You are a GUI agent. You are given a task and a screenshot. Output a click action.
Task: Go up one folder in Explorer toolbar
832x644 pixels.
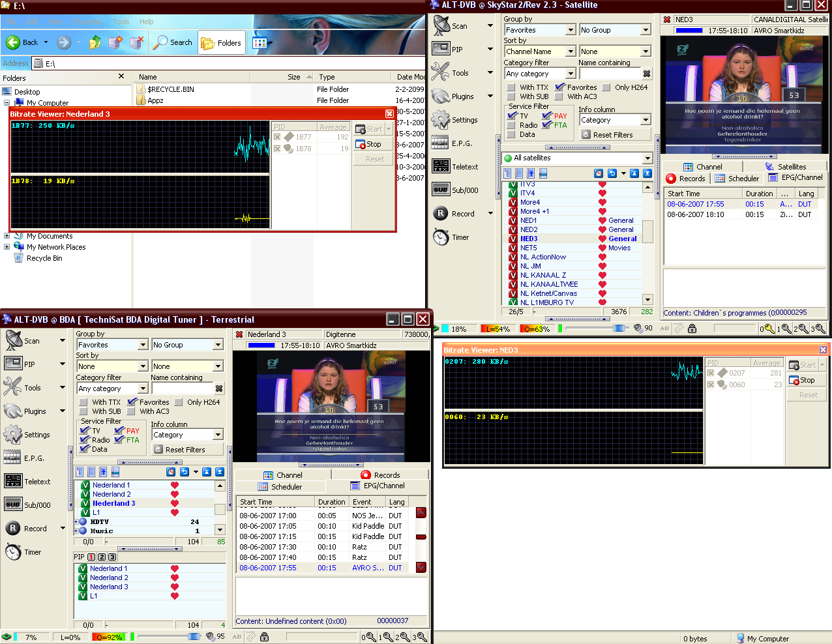(95, 42)
